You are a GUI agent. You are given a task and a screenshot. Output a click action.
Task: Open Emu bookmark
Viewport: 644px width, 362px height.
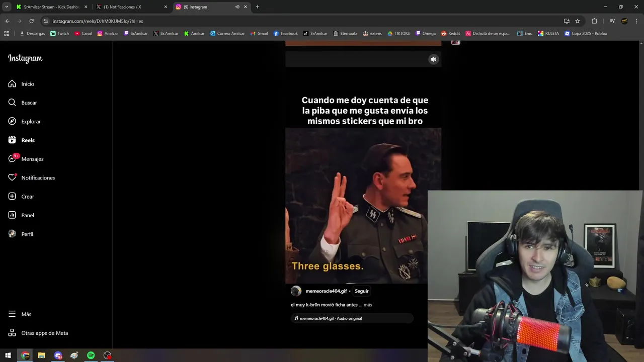524,34
